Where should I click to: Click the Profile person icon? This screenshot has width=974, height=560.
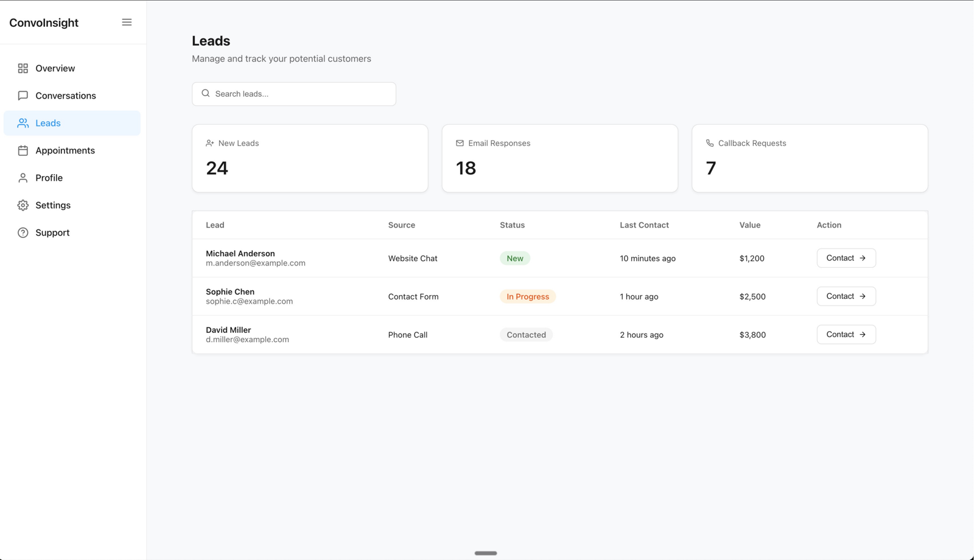[x=23, y=178]
